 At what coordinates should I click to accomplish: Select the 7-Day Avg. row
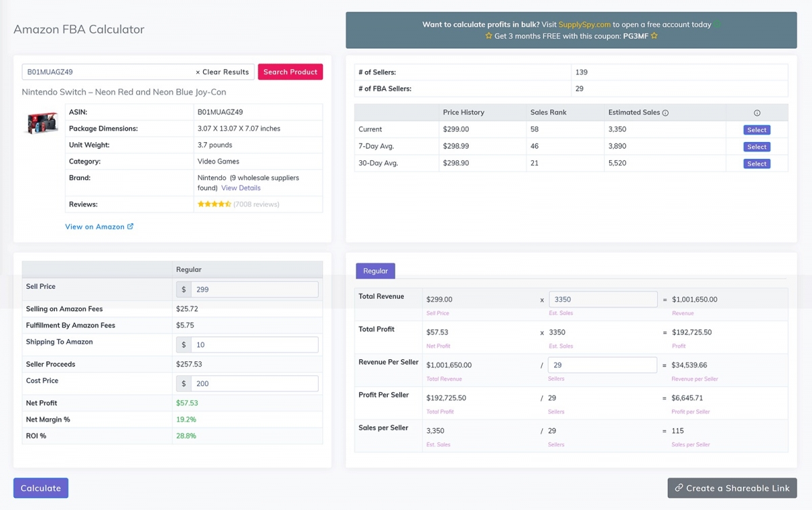[757, 147]
